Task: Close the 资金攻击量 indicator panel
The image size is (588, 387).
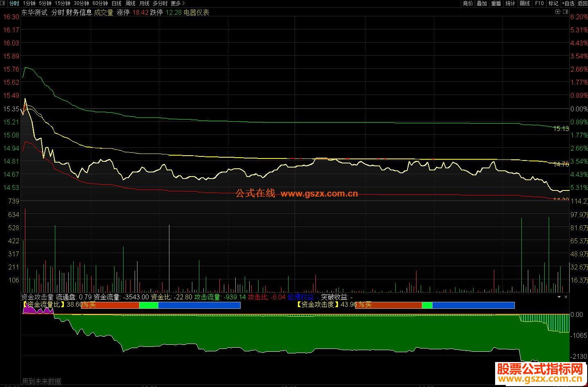Action: pyautogui.click(x=566, y=297)
